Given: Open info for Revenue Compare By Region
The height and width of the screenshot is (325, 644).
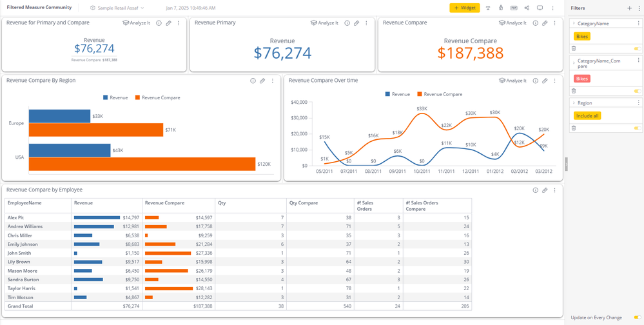Looking at the screenshot, I should [x=253, y=81].
